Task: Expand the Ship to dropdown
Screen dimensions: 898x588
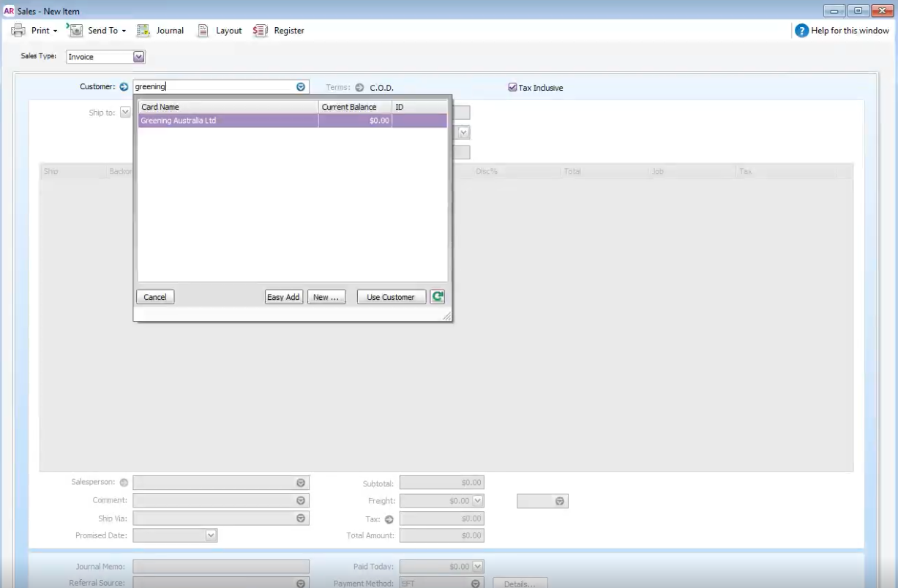Action: click(125, 113)
